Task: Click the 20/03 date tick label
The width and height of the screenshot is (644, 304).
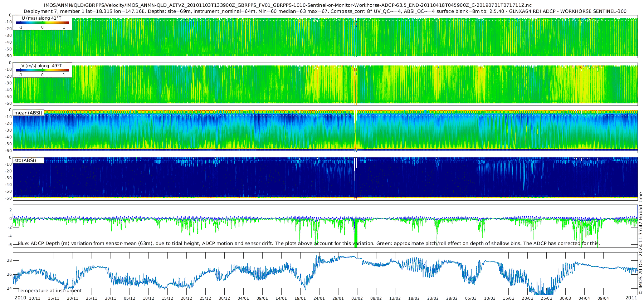Action: coord(527,298)
